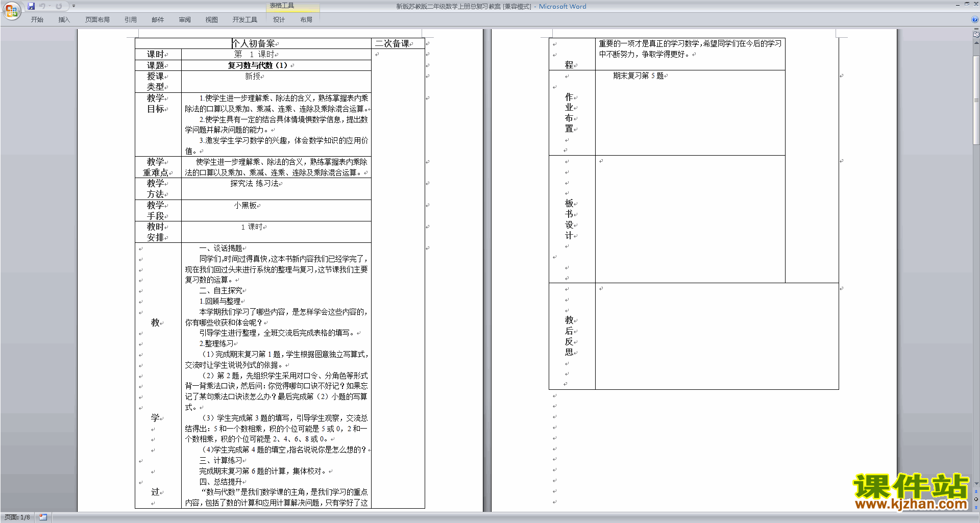Screen dimensions: 980x523
Task: Click the split-window handle above the scrollbar
Action: (976, 30)
